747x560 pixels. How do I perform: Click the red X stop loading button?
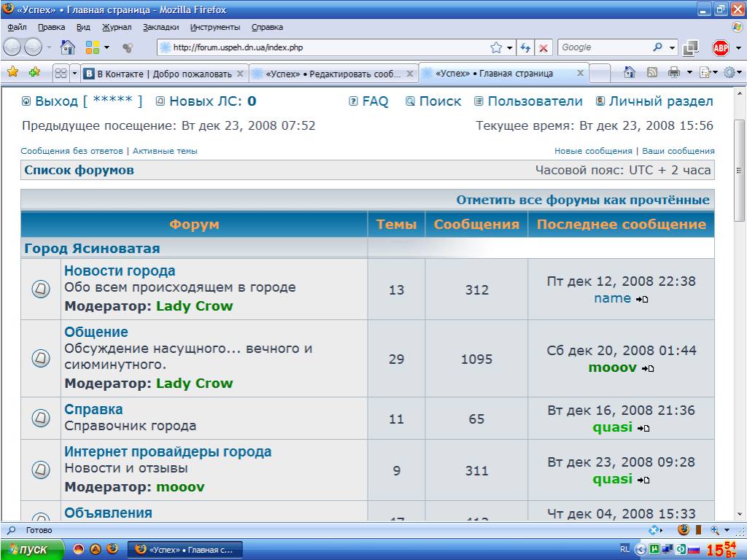[543, 47]
